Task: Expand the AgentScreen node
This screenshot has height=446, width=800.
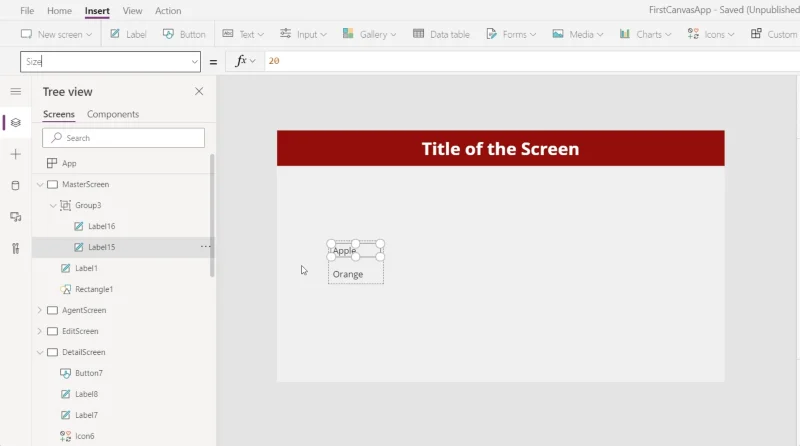Action: tap(40, 310)
